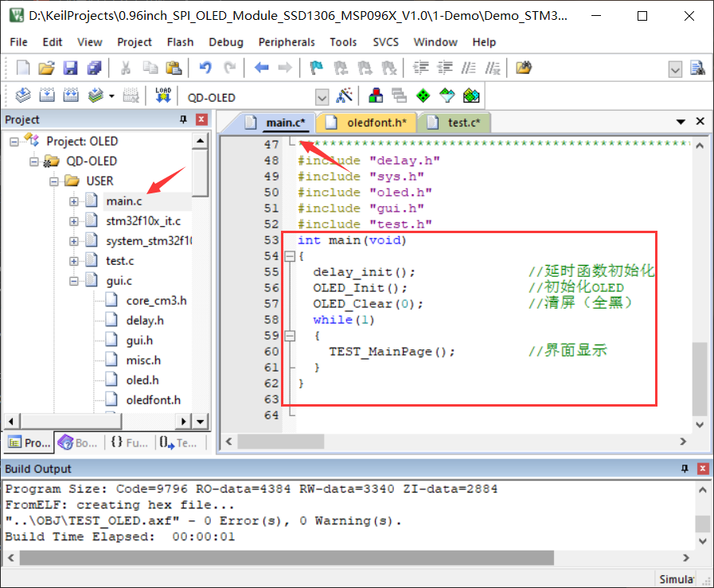
Task: Select core_cm3.h in the project tree
Action: click(x=156, y=301)
